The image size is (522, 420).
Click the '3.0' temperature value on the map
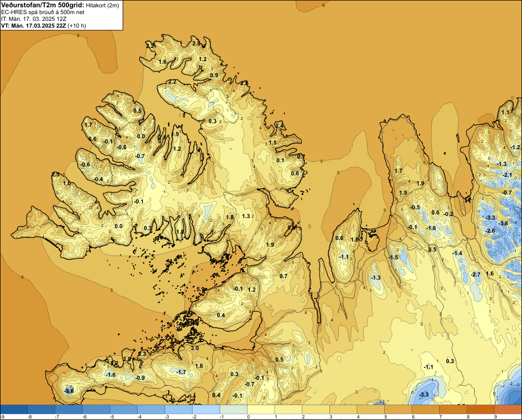click(x=195, y=349)
